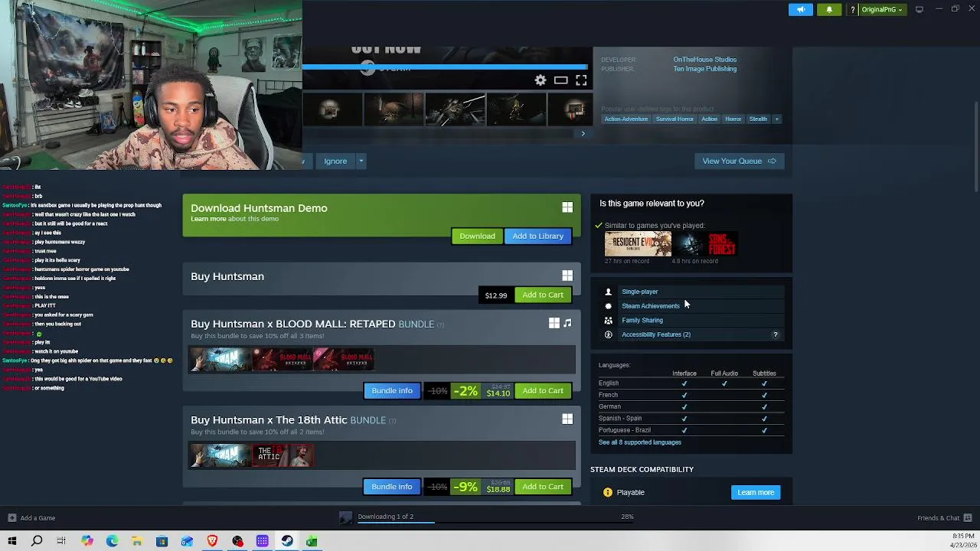
Task: Click Add a Game
Action: click(x=31, y=518)
